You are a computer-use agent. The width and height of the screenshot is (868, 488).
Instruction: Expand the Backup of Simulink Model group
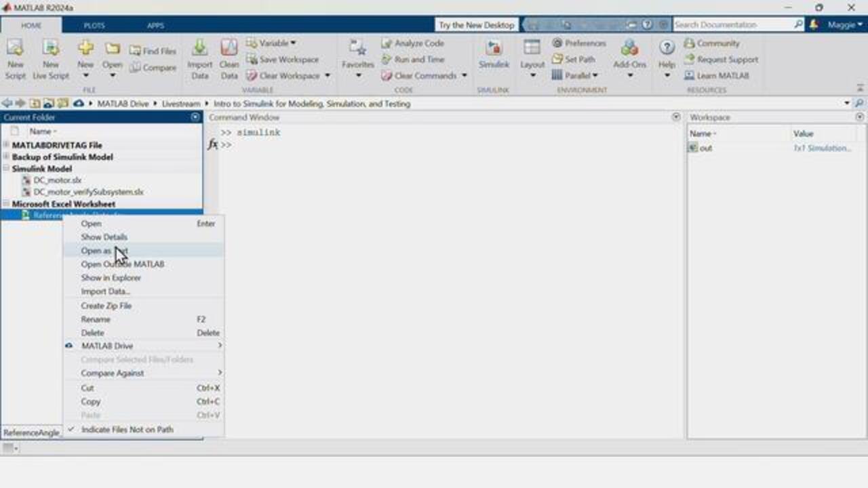[6, 157]
